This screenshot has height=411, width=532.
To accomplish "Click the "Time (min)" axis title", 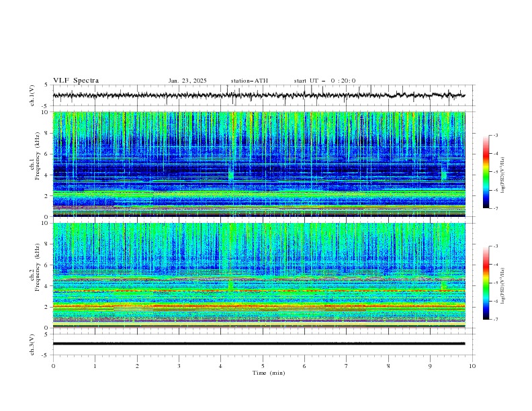I will (x=269, y=373).
